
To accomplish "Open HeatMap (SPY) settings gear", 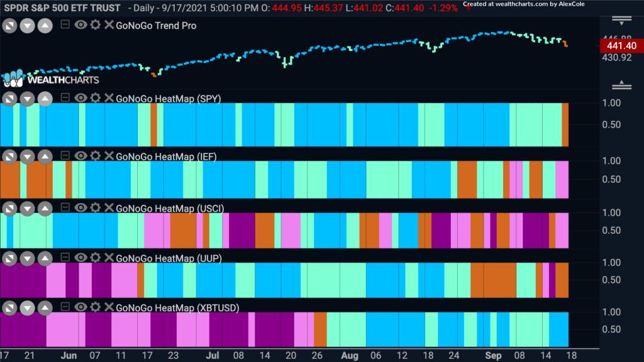I will [96, 98].
